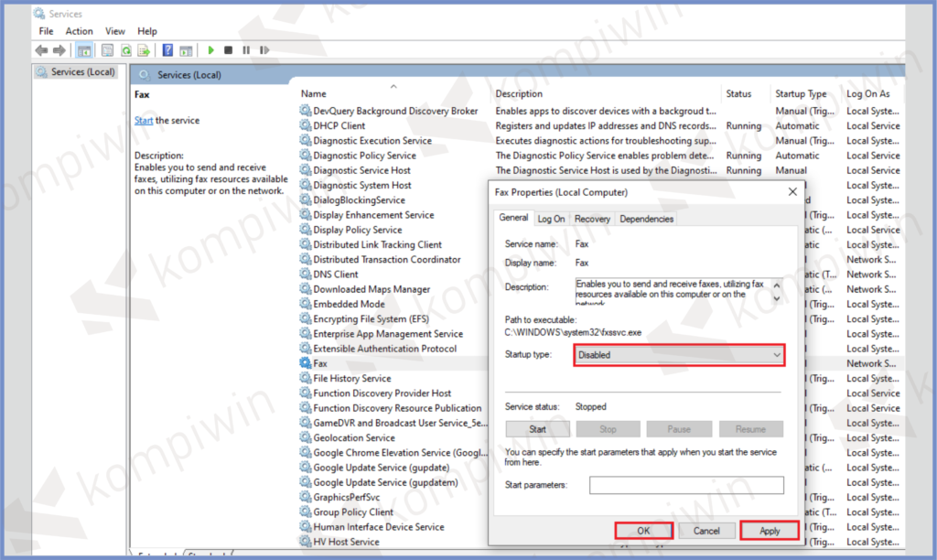
Task: Open the blue Help toolbar icon
Action: [x=167, y=50]
